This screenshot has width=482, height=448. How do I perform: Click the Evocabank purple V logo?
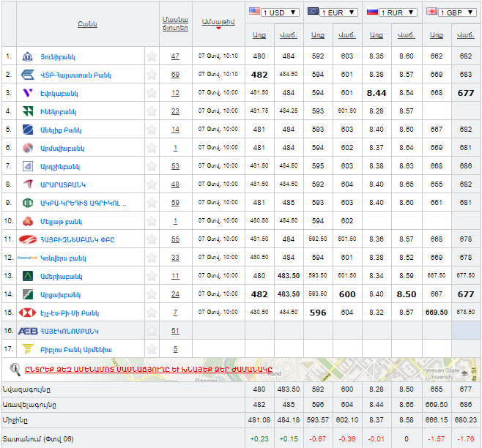pos(28,93)
